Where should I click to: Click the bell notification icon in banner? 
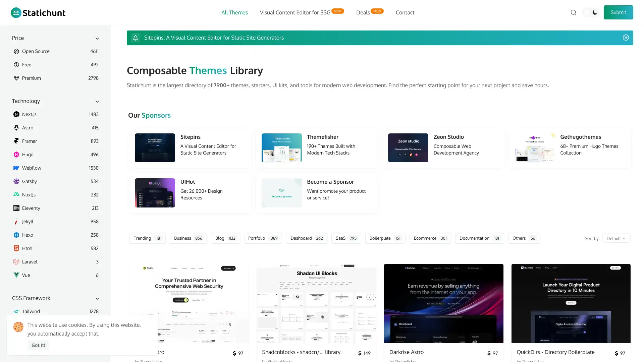point(136,38)
